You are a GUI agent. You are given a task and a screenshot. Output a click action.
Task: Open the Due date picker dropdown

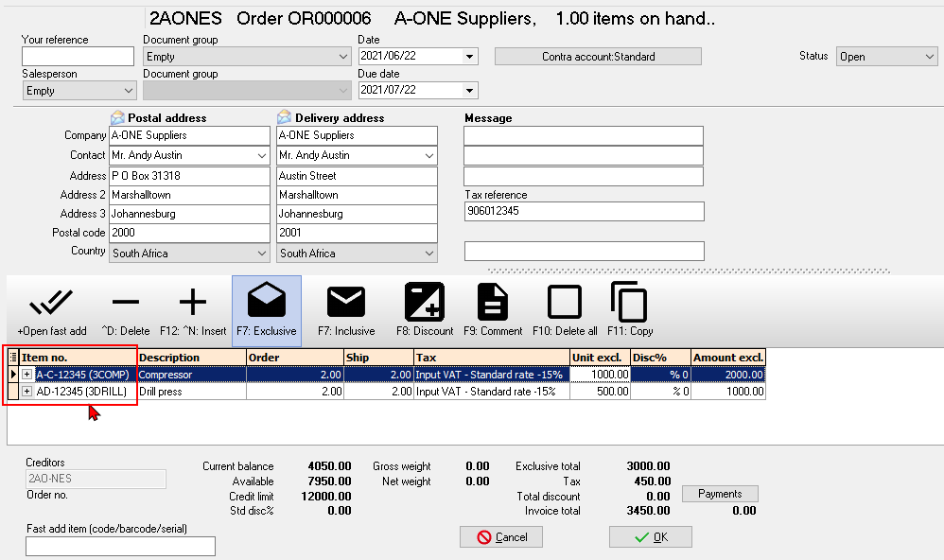click(x=469, y=91)
